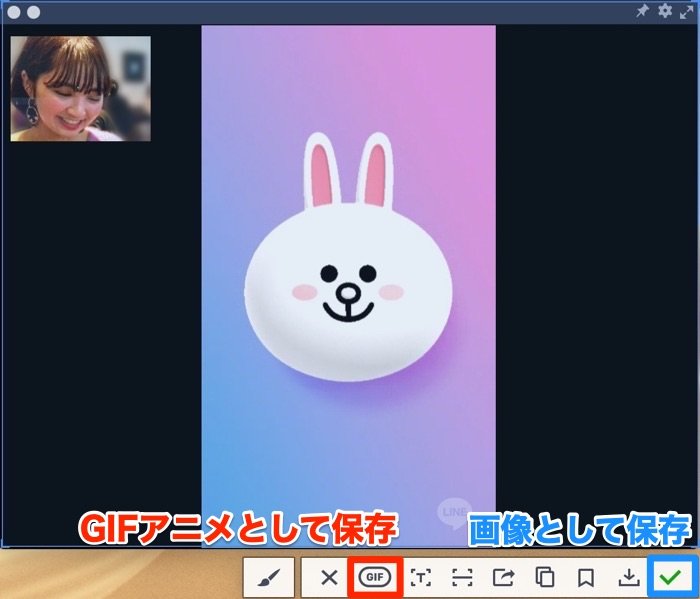The image size is (700, 599).
Task: Pin the call window on top
Action: coord(642,11)
